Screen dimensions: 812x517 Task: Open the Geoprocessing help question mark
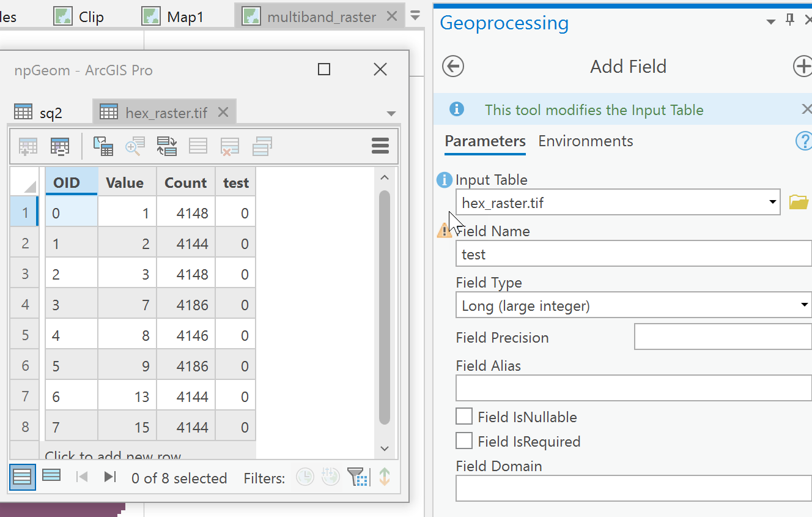(803, 141)
